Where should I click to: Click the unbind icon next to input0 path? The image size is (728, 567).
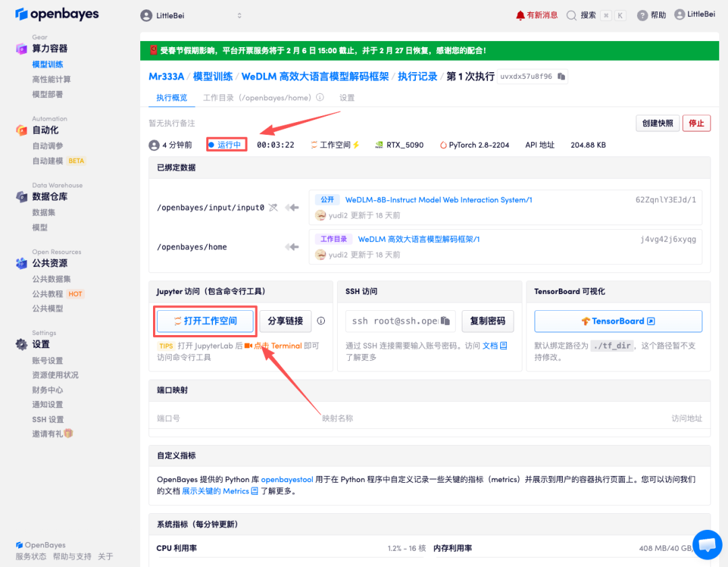(x=273, y=207)
